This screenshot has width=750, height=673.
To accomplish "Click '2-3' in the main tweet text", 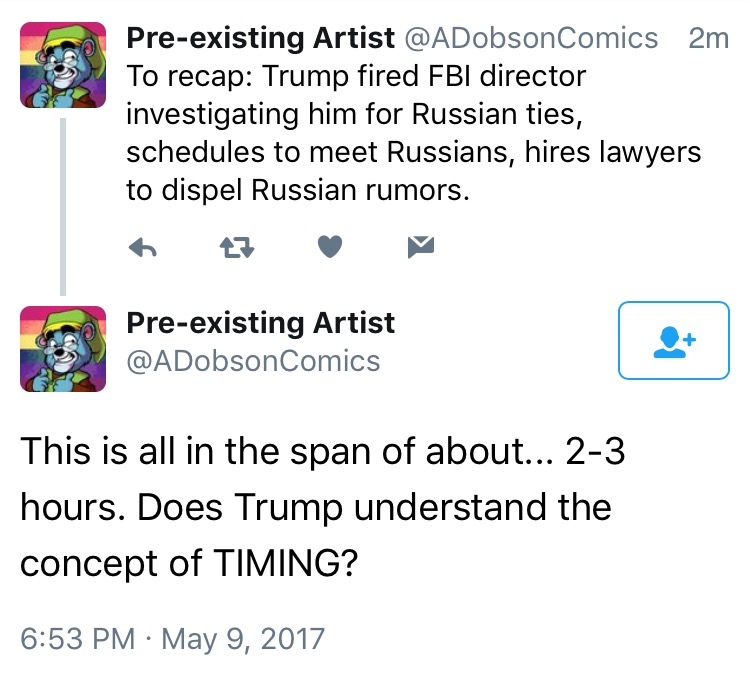I will click(595, 451).
